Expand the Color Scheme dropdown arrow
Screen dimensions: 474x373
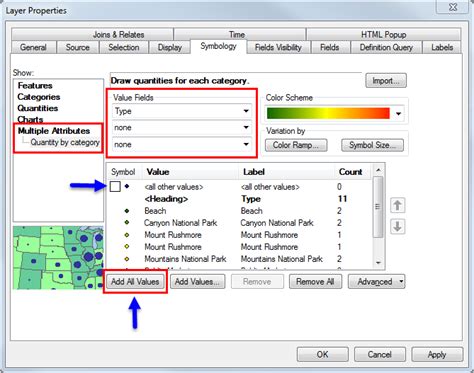tap(398, 114)
